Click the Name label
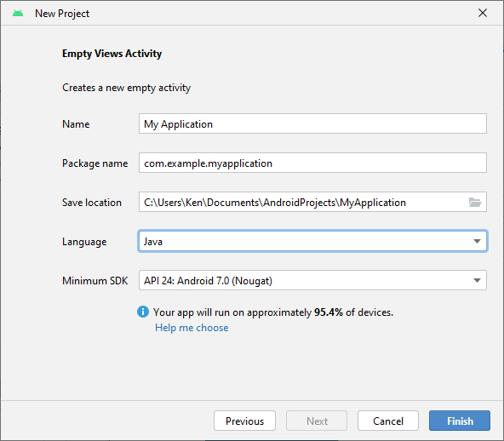This screenshot has width=504, height=441. 76,124
